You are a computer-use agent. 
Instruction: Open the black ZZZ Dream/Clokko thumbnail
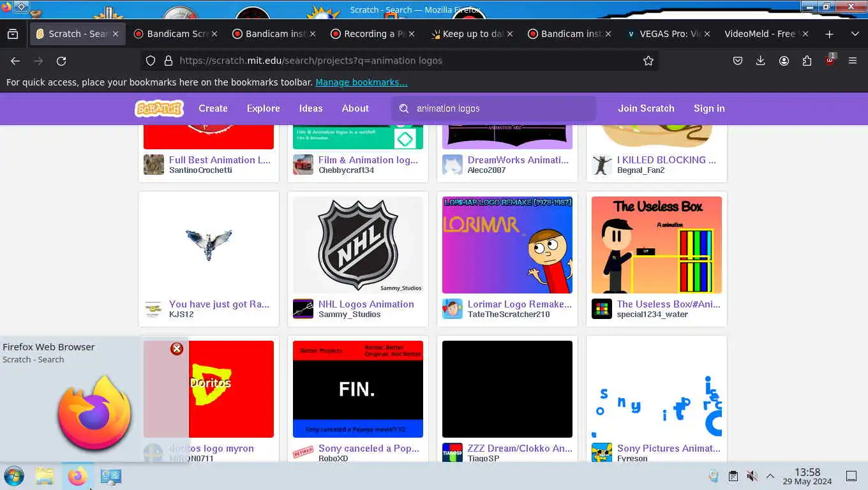pyautogui.click(x=507, y=389)
